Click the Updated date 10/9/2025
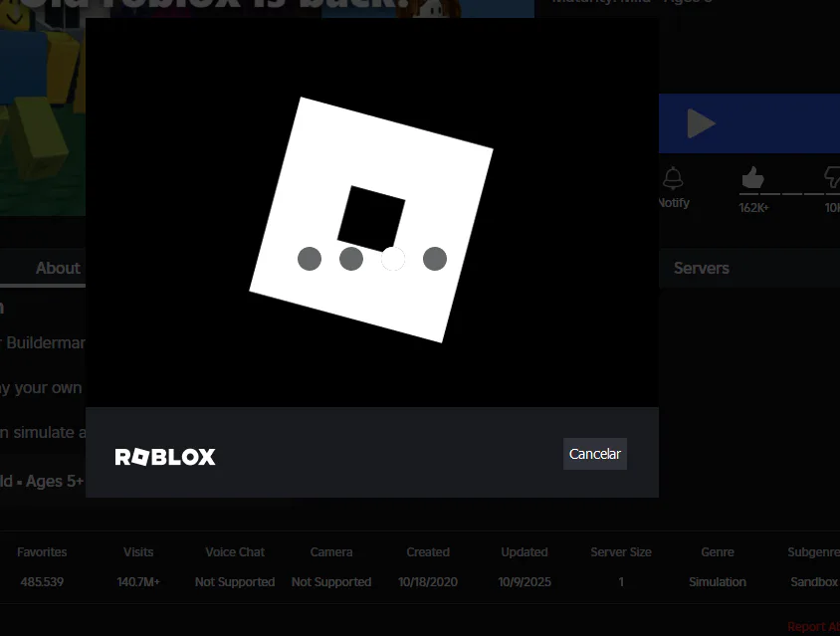The image size is (840, 636). pos(525,582)
